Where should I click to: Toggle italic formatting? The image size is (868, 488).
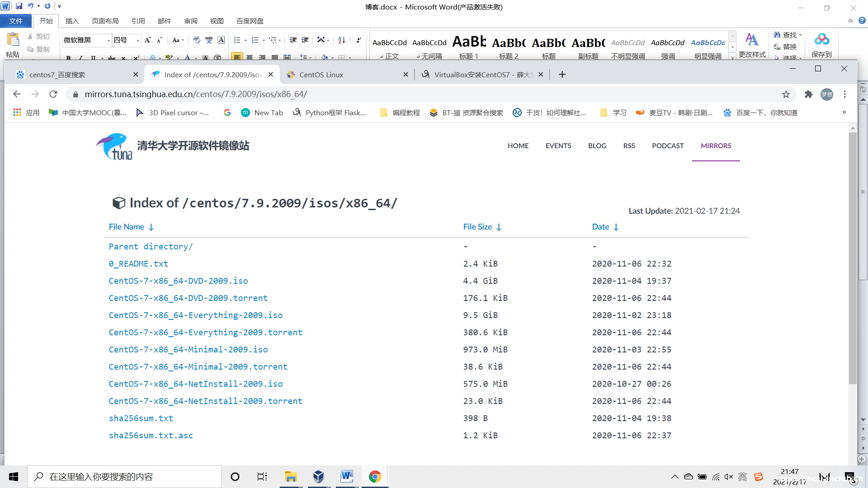(x=81, y=58)
